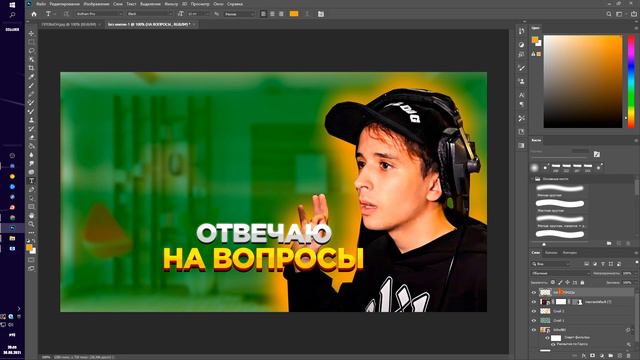The image size is (640, 360).
Task: Click the hue slider in Color panel
Action: click(631, 81)
